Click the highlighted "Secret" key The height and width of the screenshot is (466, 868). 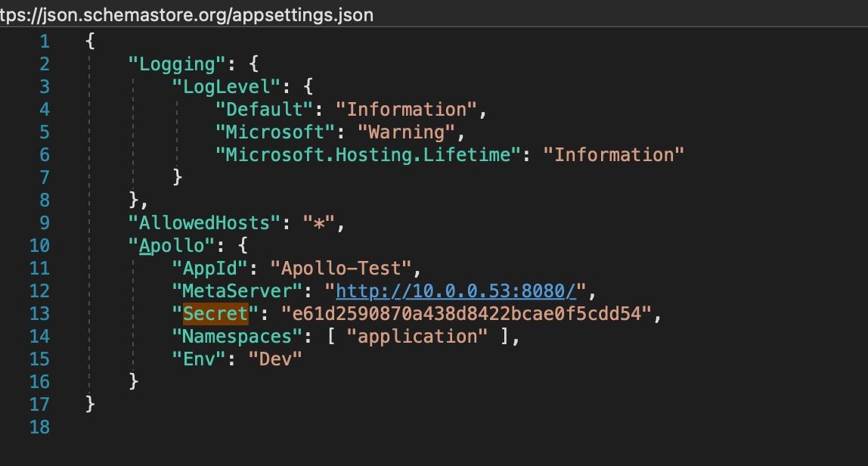pyautogui.click(x=215, y=314)
